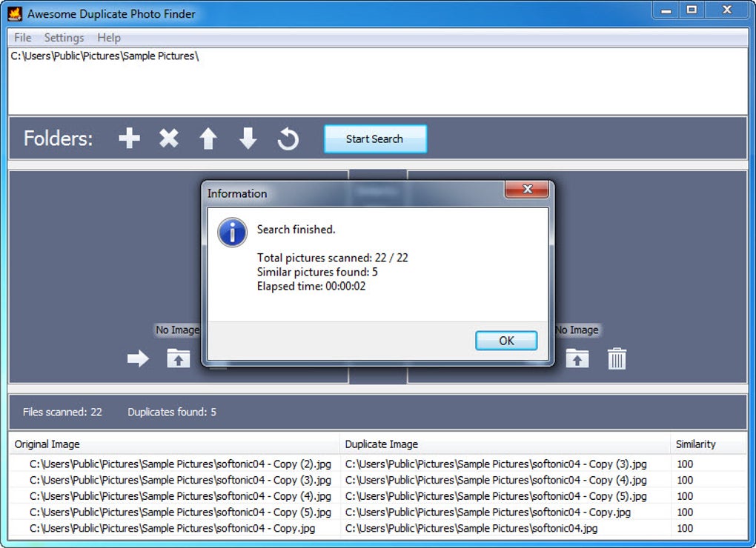Click 'Elapsed time: 00:00:02' dialog text
This screenshot has width=756, height=548.
pyautogui.click(x=311, y=287)
